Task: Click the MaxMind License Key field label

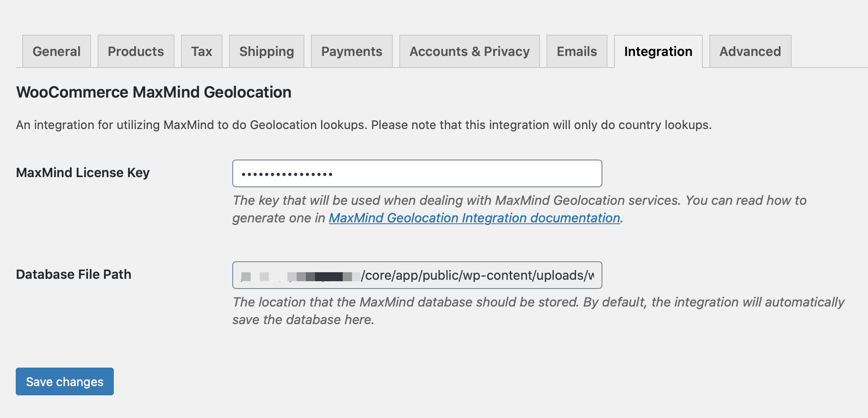Action: point(82,172)
